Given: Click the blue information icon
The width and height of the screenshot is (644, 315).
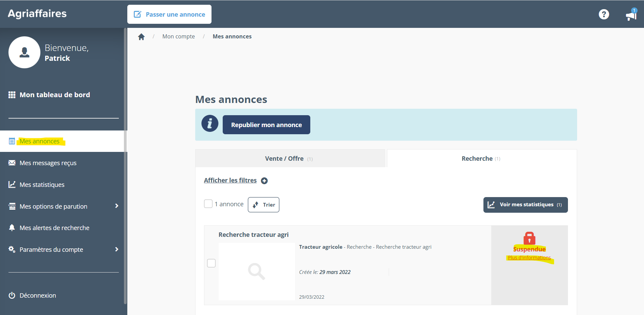Looking at the screenshot, I should tap(210, 123).
